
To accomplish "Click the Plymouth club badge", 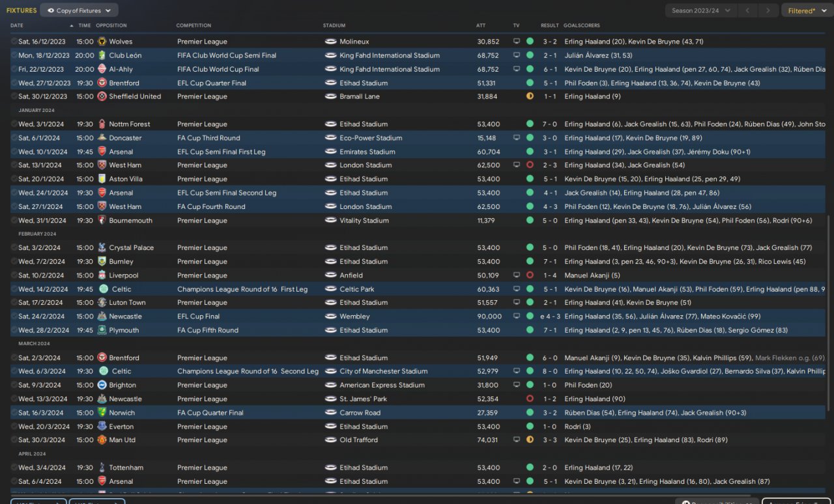I will (102, 330).
